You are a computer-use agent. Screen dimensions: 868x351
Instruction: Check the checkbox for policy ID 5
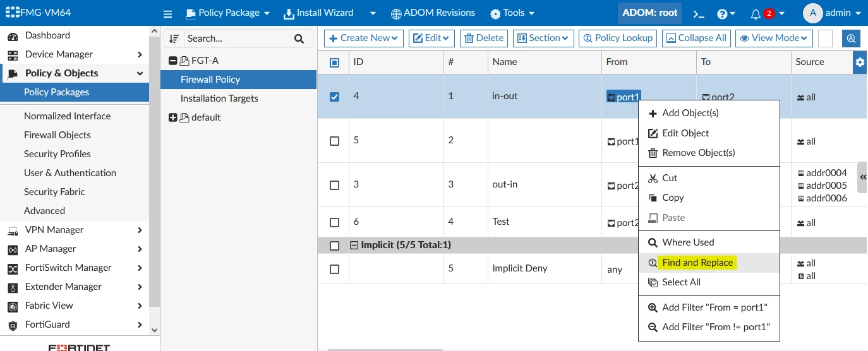coord(335,141)
